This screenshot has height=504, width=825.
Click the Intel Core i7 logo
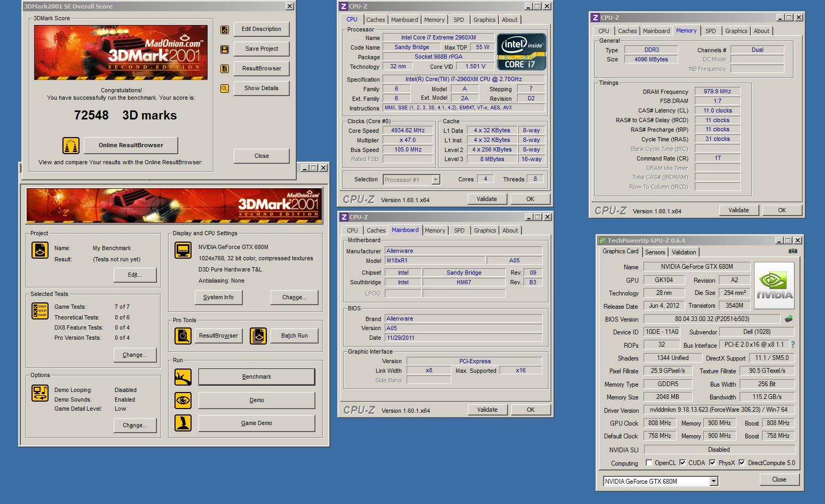point(521,52)
